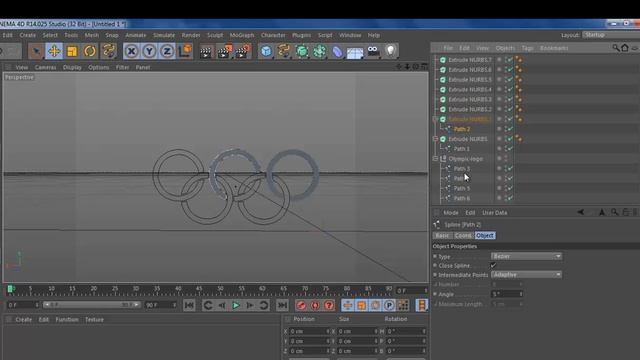Viewport: 640px width, 360px height.
Task: Open the NURBS generators icon
Action: coord(302,51)
